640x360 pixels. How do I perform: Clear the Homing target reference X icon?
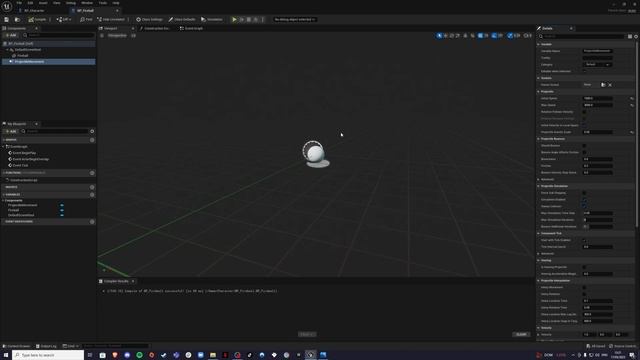point(610,85)
